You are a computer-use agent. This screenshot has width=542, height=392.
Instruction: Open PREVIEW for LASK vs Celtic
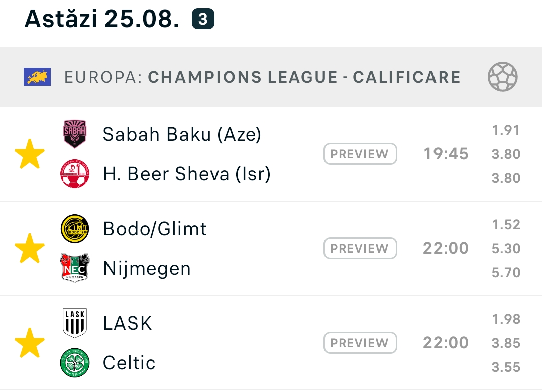click(360, 343)
